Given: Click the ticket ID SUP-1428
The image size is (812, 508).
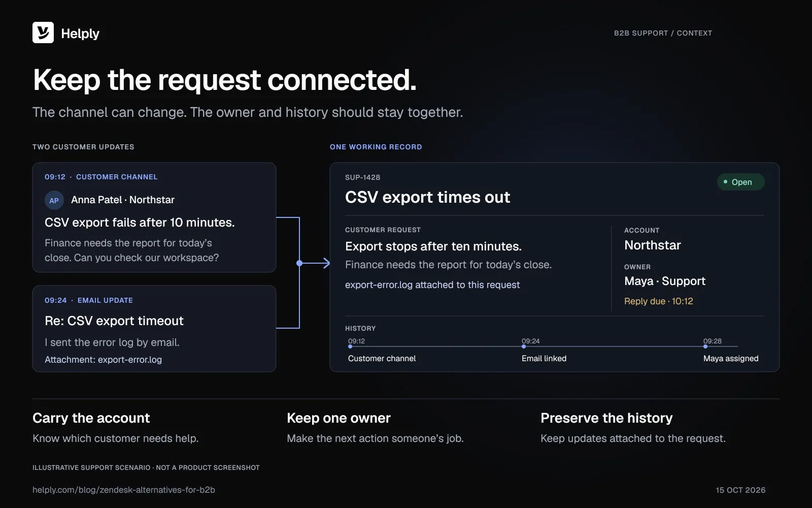Looking at the screenshot, I should pos(362,177).
